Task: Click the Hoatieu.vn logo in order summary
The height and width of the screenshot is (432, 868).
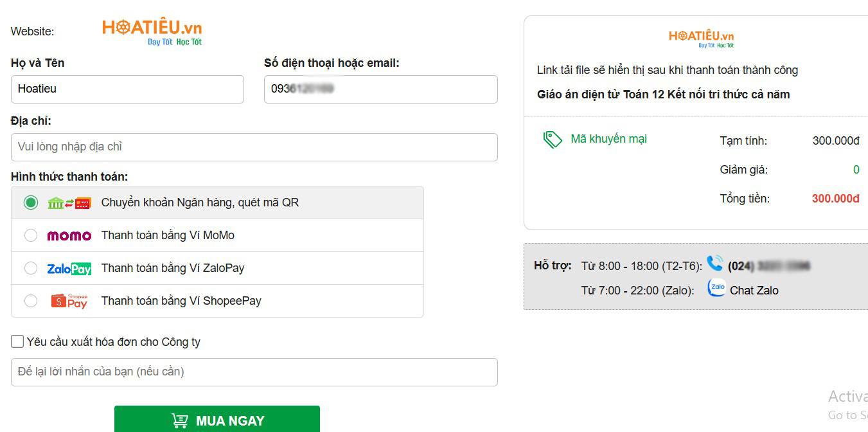Action: pyautogui.click(x=703, y=37)
